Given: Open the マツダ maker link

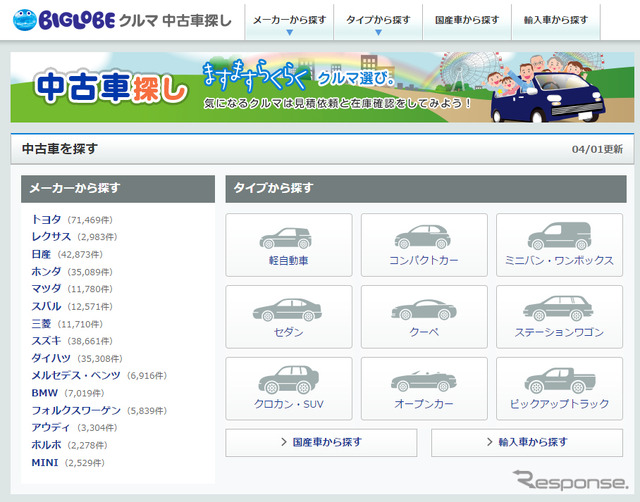Looking at the screenshot, I should 46,289.
